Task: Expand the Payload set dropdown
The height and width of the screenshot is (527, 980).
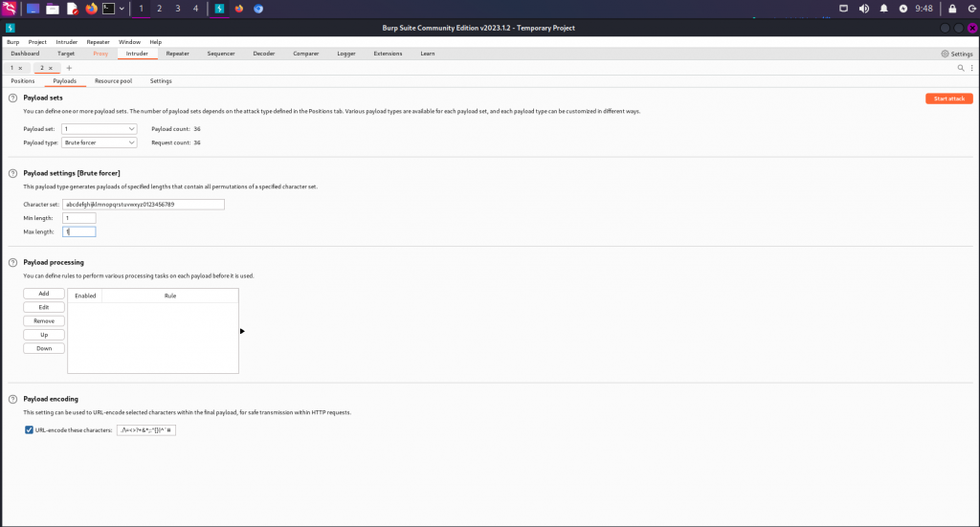Action: [99, 128]
